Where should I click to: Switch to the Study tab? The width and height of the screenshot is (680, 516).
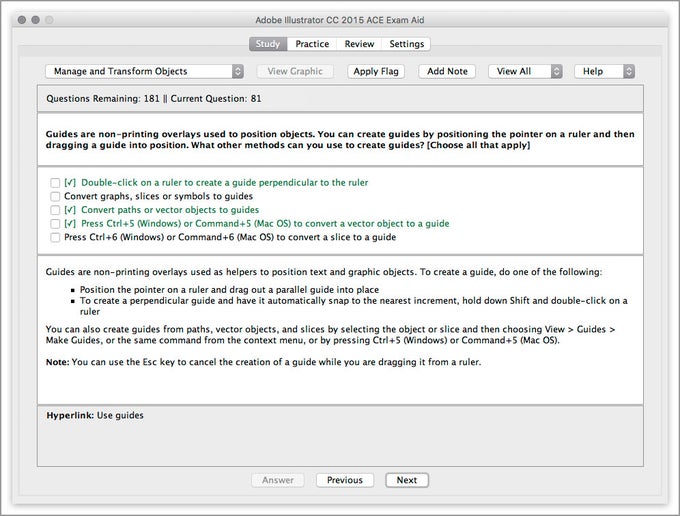[268, 44]
